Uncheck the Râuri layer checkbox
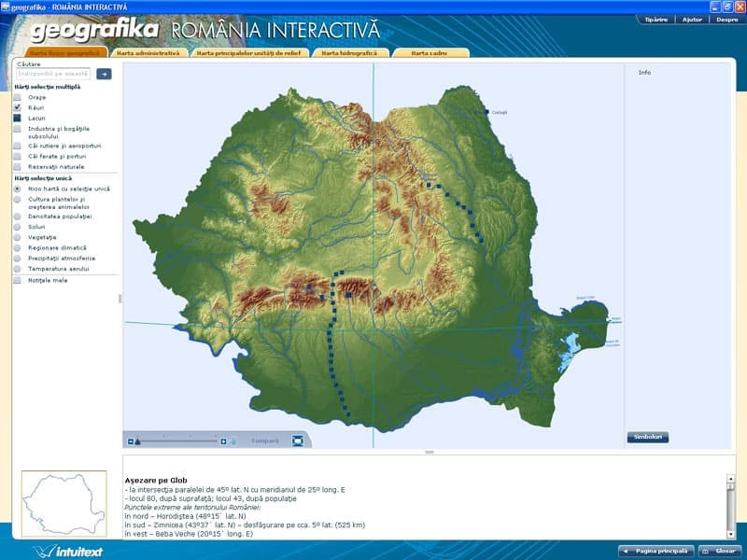This screenshot has width=747, height=560. tap(17, 107)
